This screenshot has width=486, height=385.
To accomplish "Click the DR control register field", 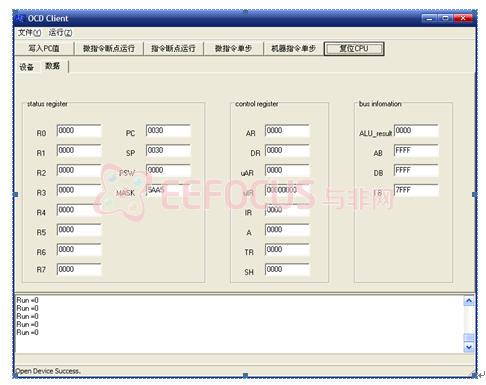I will pos(287,150).
